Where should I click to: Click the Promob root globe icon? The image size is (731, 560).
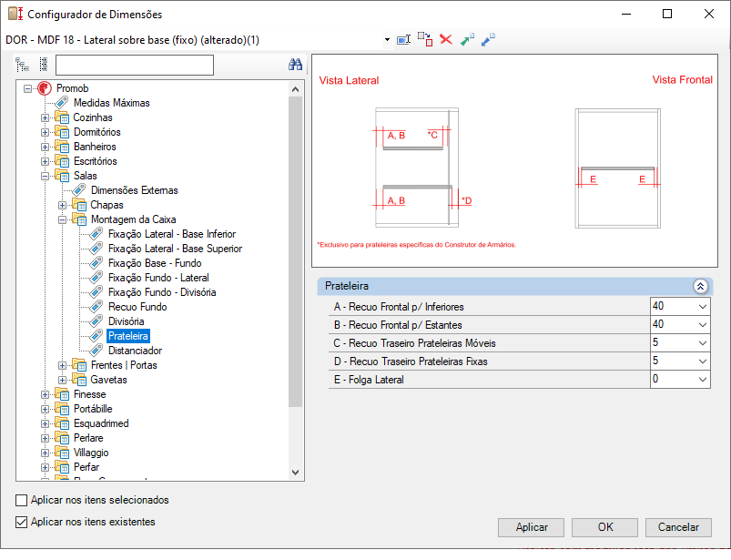tap(45, 88)
